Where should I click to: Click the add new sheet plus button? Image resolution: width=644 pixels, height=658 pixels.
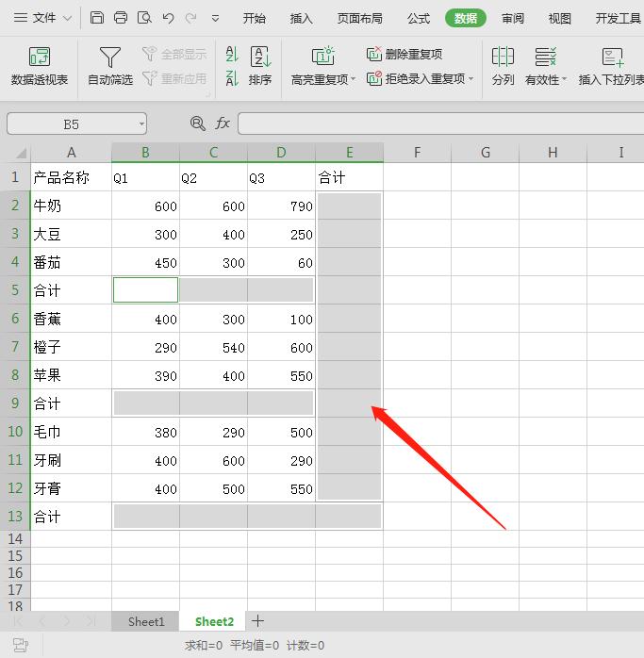(x=257, y=621)
